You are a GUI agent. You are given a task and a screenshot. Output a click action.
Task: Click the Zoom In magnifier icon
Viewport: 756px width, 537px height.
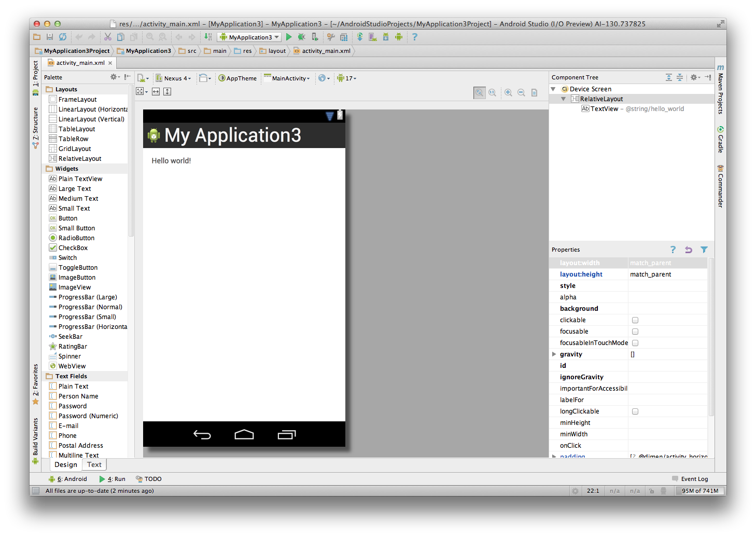coord(508,92)
